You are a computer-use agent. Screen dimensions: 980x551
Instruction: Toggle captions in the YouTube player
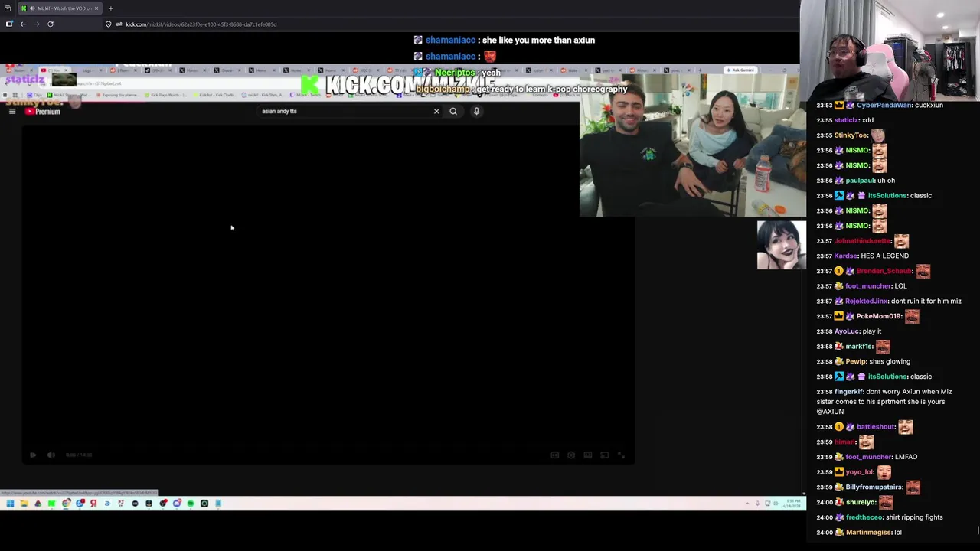[x=554, y=455]
